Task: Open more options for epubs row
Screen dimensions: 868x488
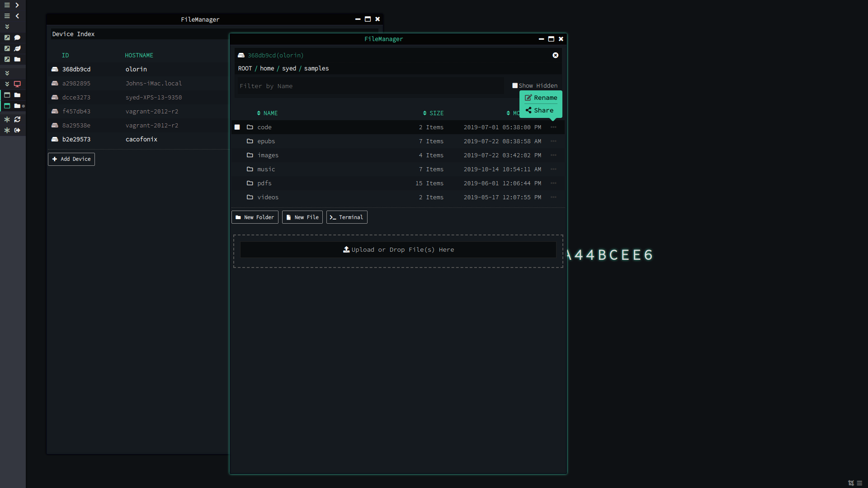Action: click(553, 141)
